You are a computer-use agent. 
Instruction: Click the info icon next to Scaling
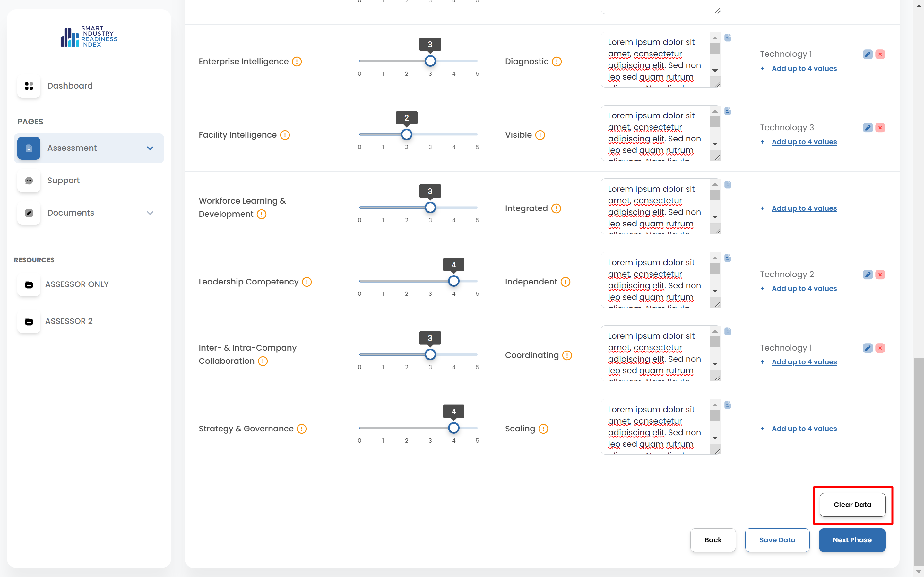coord(543,429)
